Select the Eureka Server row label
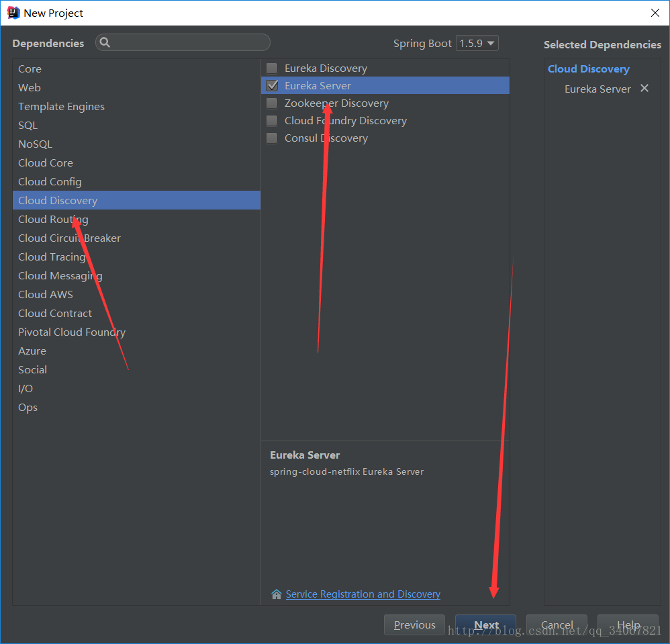Screen dimensions: 670x644 coord(318,85)
